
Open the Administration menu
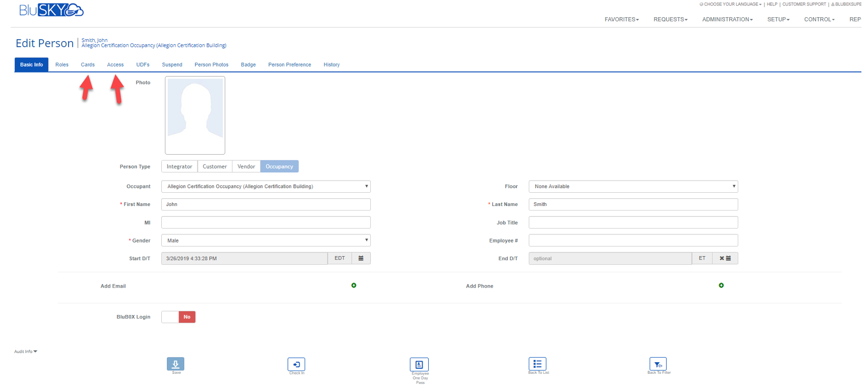pyautogui.click(x=727, y=19)
